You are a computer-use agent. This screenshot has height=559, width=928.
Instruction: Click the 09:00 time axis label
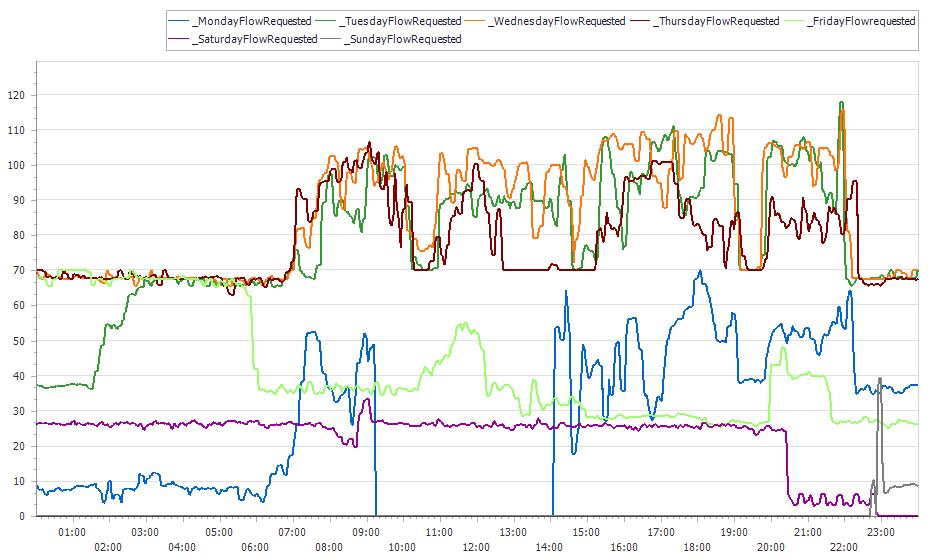[366, 532]
